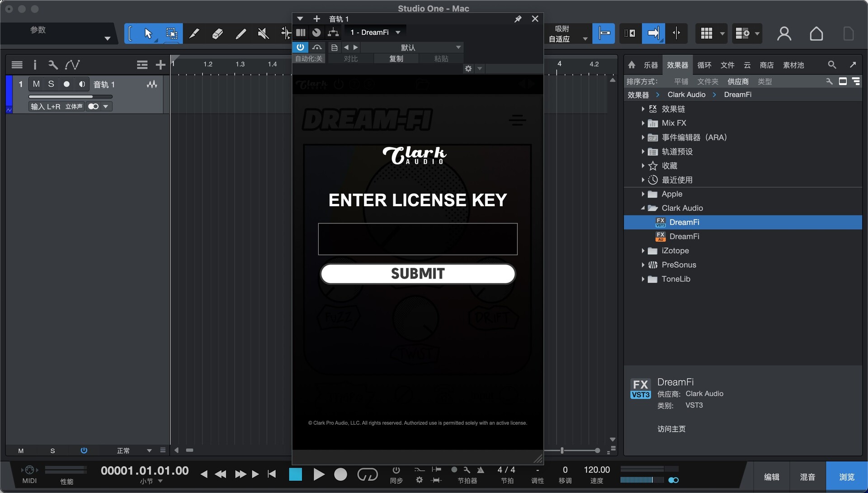Open the Home start page icon
Screen dimensions: 868x493
[x=816, y=33]
